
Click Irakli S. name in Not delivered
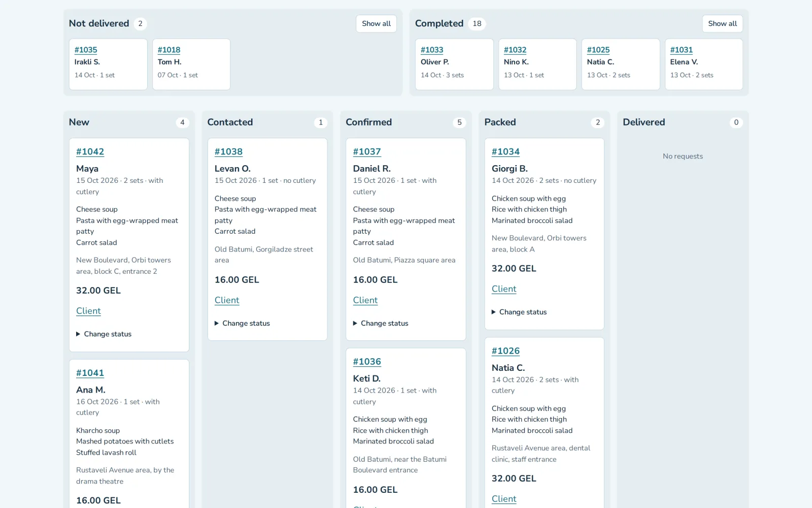point(87,62)
